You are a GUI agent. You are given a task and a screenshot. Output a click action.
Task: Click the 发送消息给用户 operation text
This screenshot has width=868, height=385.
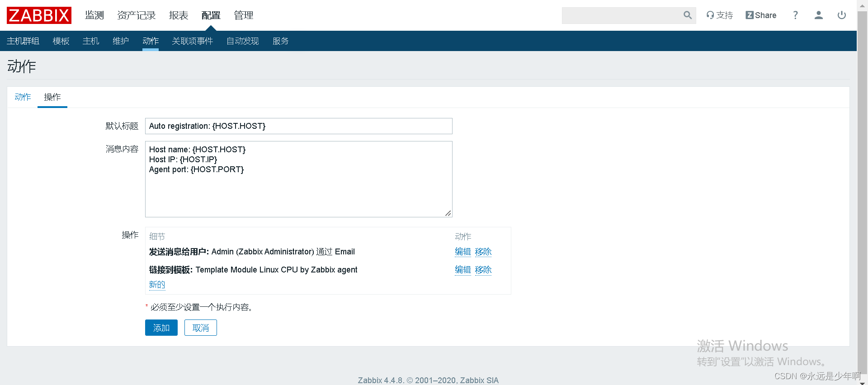pyautogui.click(x=252, y=252)
